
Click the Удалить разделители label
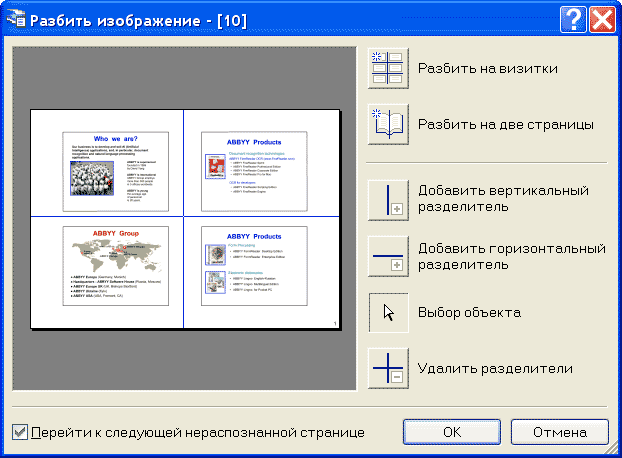495,369
